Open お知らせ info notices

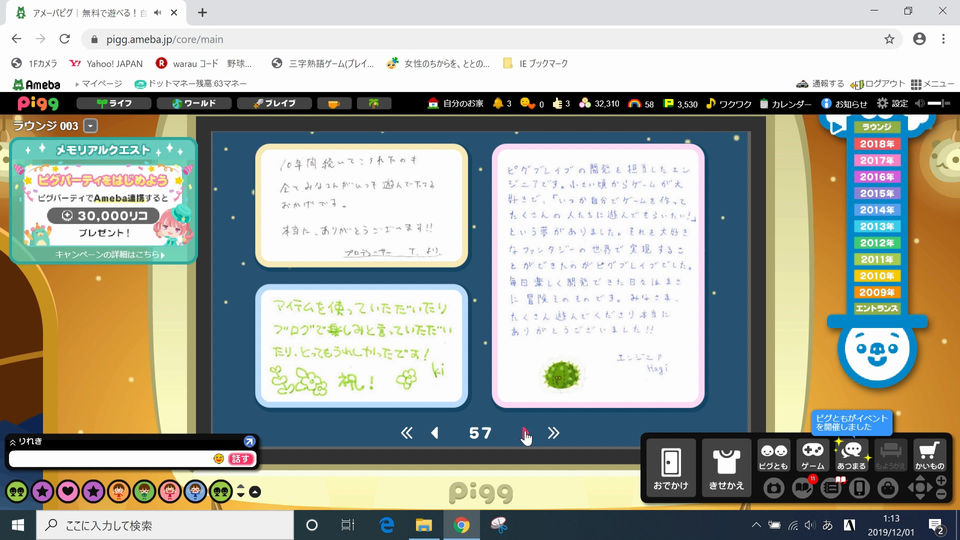point(844,103)
